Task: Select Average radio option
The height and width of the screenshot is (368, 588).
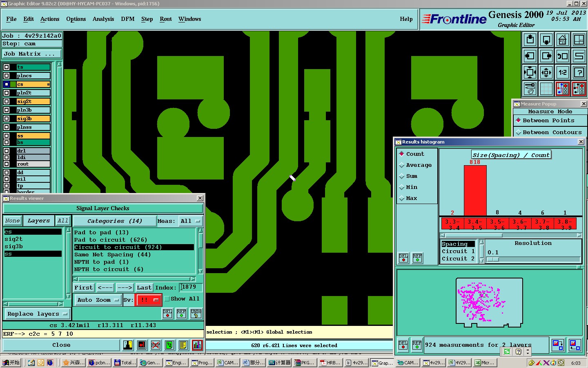Action: [x=416, y=165]
